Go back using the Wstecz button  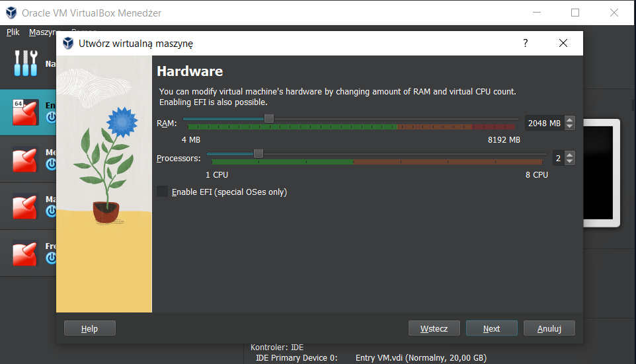[x=434, y=328]
